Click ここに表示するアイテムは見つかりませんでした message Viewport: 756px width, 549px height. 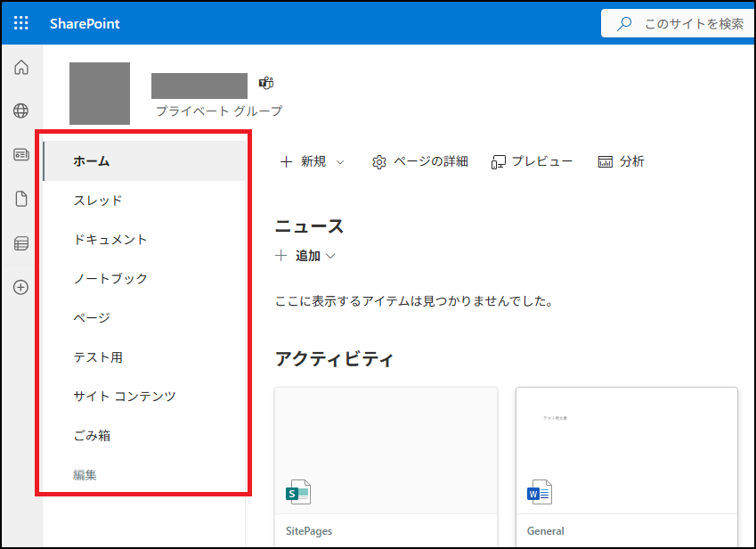coord(415,301)
